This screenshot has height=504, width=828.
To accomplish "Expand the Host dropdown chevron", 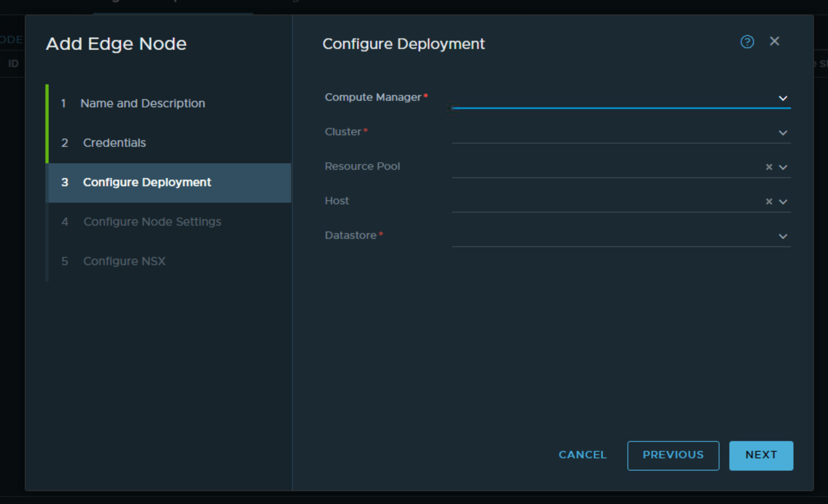I will point(783,202).
